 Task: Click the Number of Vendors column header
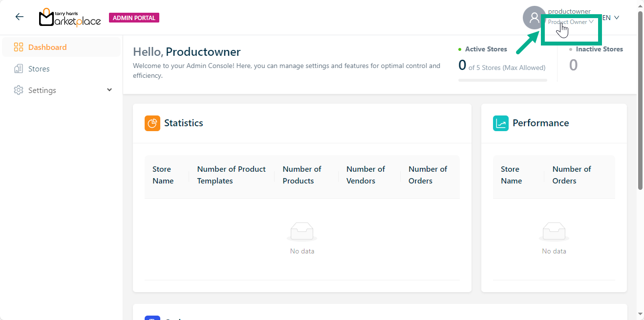pos(365,175)
